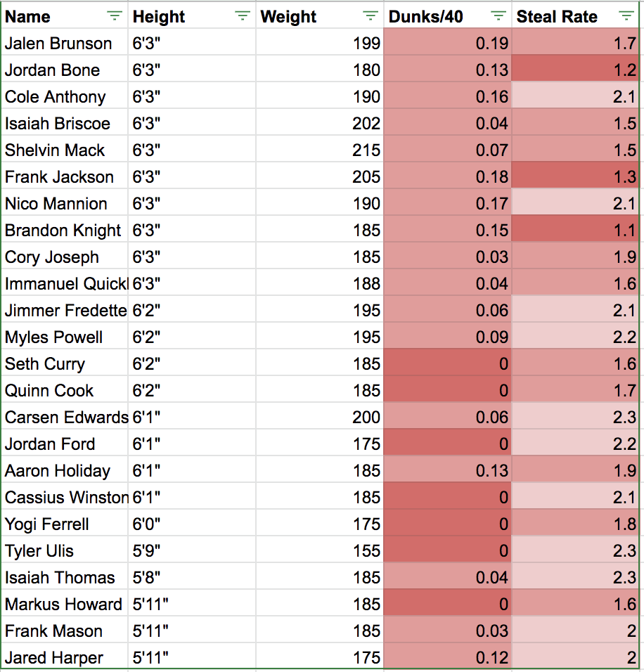Select Myles Powell's steal rate 2.2 cell
Image resolution: width=644 pixels, height=672 pixels.
tap(575, 337)
